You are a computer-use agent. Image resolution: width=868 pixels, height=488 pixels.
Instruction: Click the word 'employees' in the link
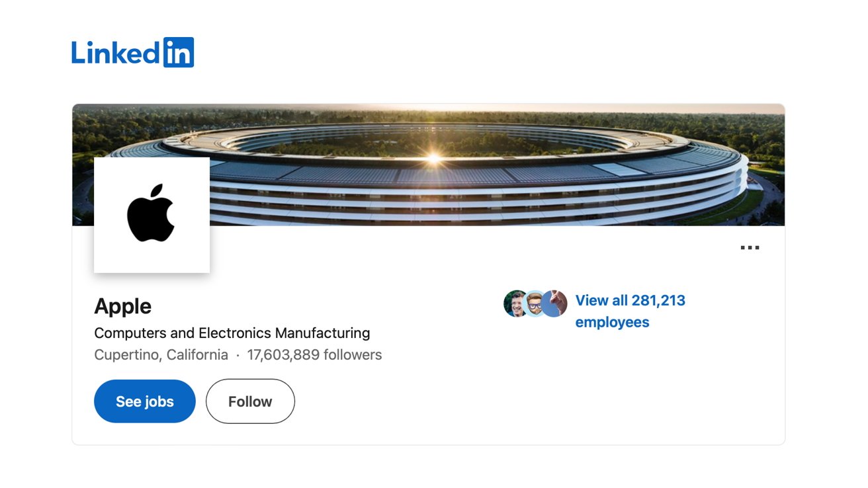[x=612, y=323]
